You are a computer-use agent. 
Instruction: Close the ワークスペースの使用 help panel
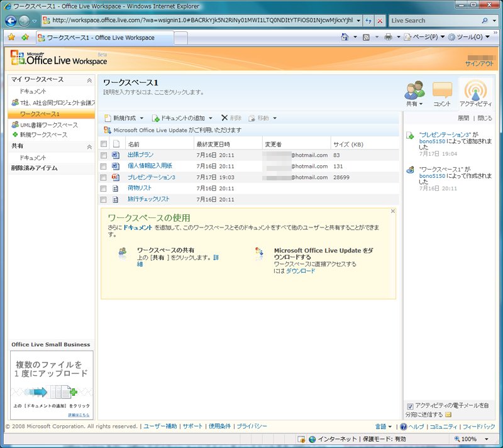click(x=392, y=211)
